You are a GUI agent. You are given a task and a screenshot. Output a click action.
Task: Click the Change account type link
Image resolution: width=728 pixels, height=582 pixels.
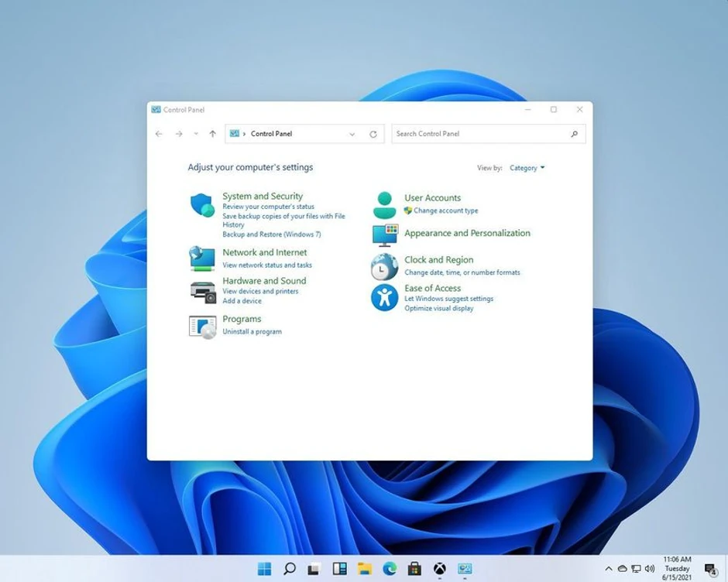(447, 210)
